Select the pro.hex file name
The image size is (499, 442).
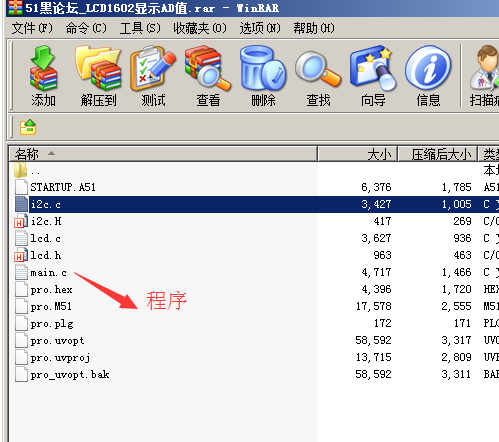[x=52, y=289]
